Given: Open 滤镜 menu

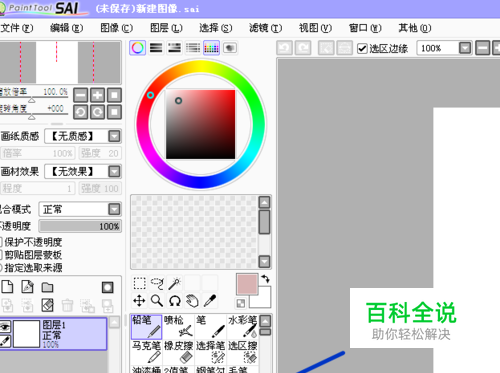Looking at the screenshot, I should point(265,28).
